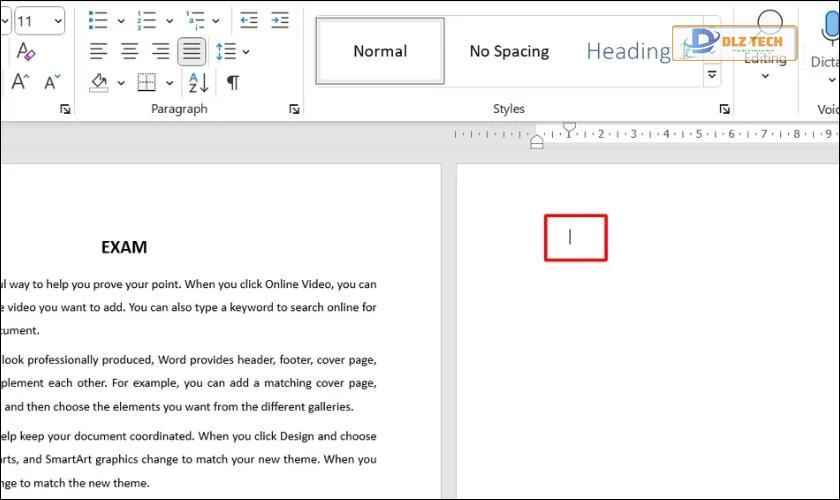Toggle Show/Hide paragraph marks
840x500 pixels.
point(232,83)
